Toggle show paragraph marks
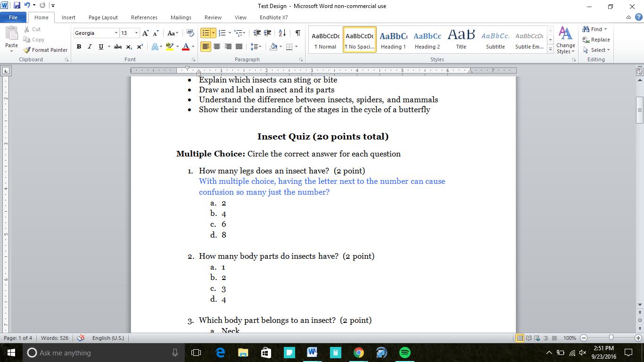The height and width of the screenshot is (362, 644). (297, 33)
